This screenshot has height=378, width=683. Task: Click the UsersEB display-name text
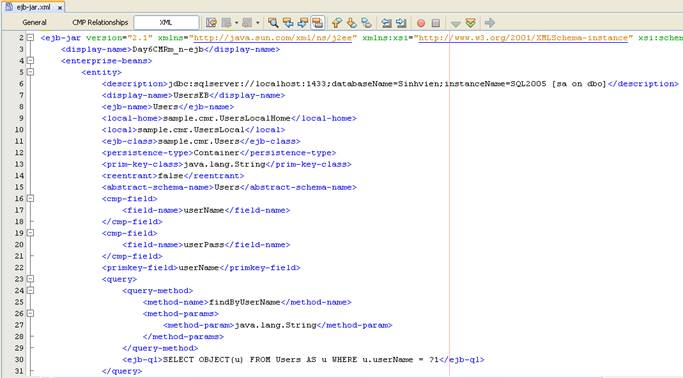click(191, 95)
